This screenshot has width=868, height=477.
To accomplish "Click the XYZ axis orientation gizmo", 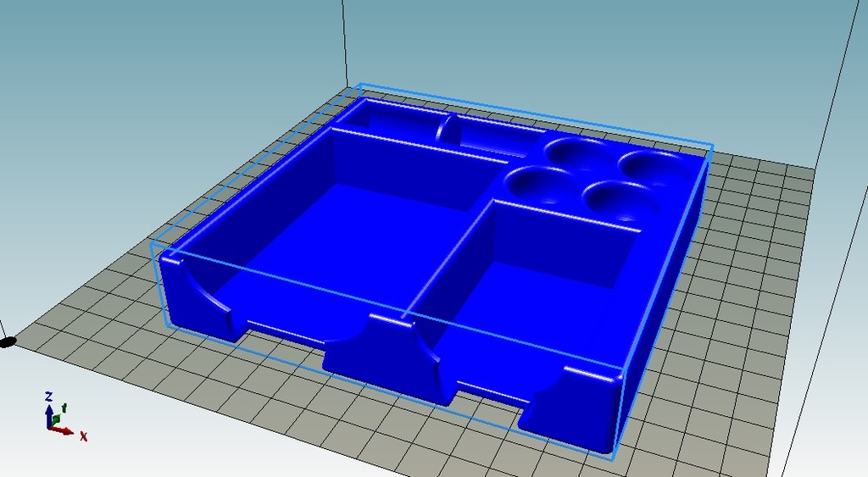I will (64, 416).
